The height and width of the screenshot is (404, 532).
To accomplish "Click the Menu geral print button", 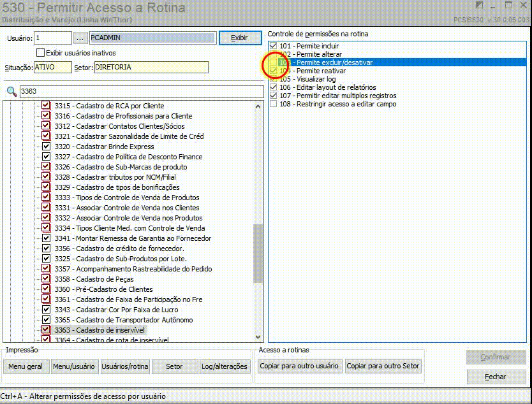I will (26, 366).
